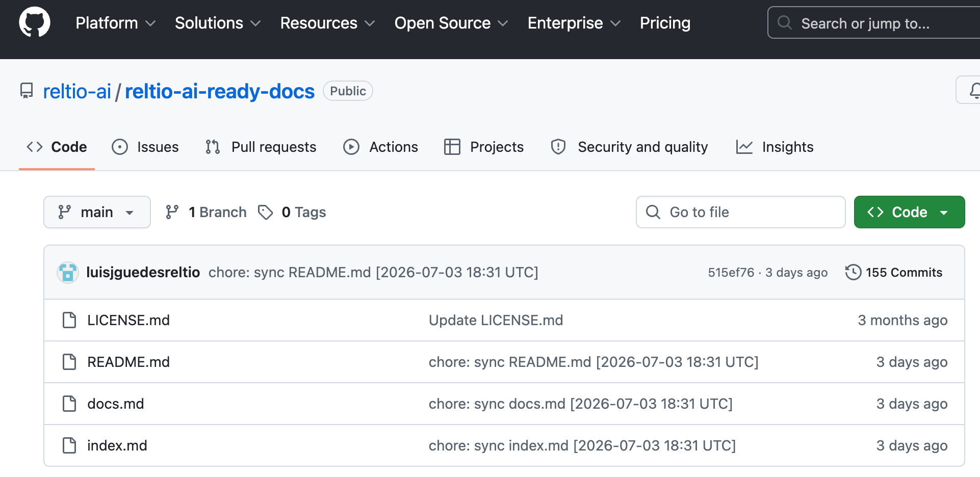Open the index.md file
Image resolution: width=980 pixels, height=477 pixels.
click(x=117, y=445)
